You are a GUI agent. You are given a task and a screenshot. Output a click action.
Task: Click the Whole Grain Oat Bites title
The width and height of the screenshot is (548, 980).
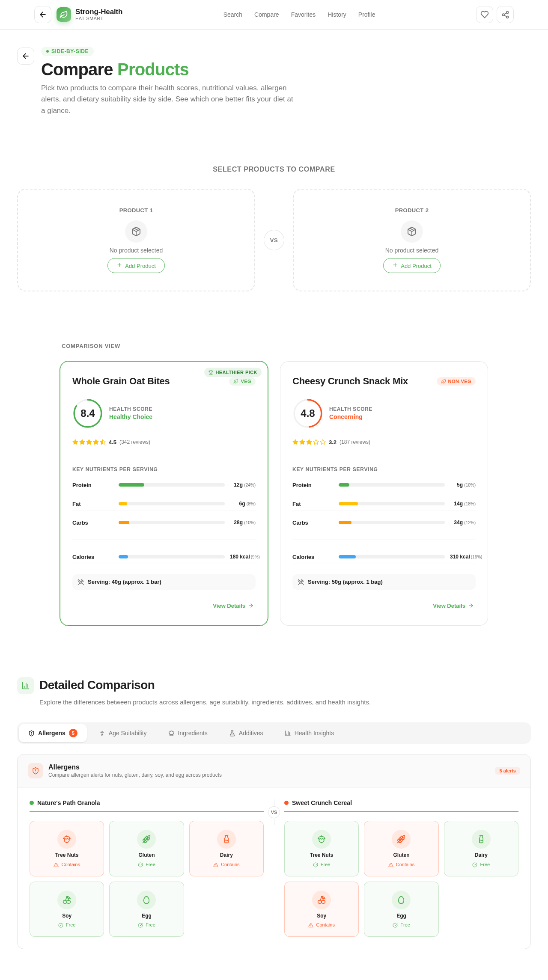point(121,381)
